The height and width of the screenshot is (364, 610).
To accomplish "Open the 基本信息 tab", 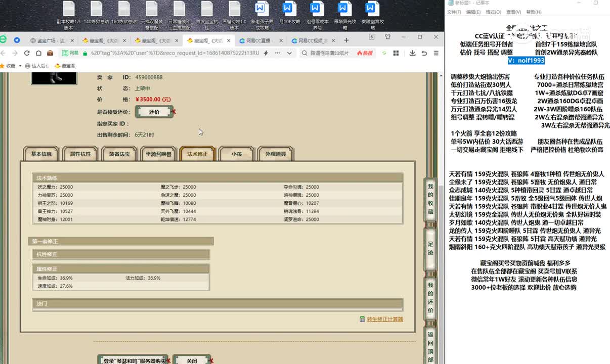I will coord(41,154).
